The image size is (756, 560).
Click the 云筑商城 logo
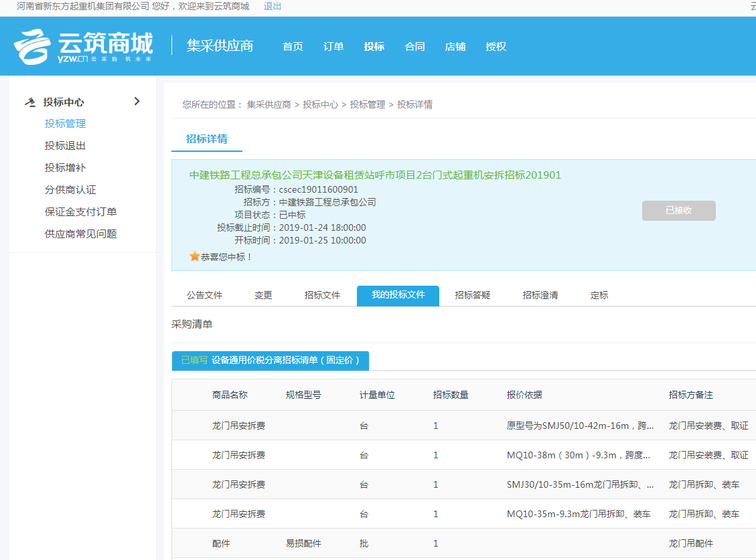pyautogui.click(x=84, y=46)
